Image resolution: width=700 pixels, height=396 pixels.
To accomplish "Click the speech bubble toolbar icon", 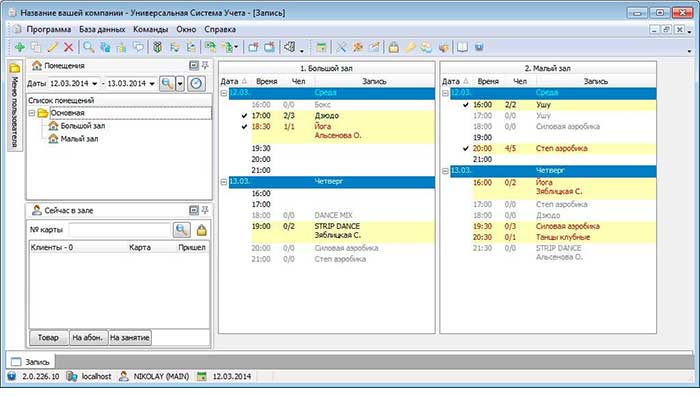I will click(x=138, y=47).
